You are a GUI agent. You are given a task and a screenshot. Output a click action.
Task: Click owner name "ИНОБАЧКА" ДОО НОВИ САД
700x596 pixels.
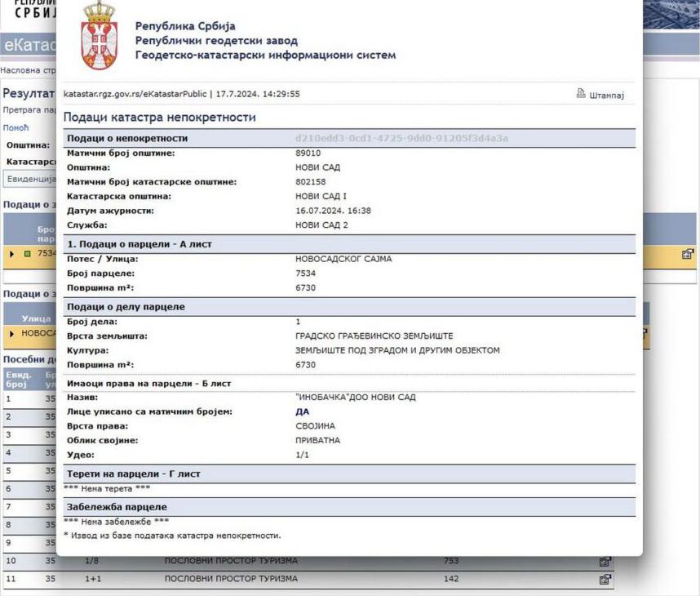tap(356, 398)
